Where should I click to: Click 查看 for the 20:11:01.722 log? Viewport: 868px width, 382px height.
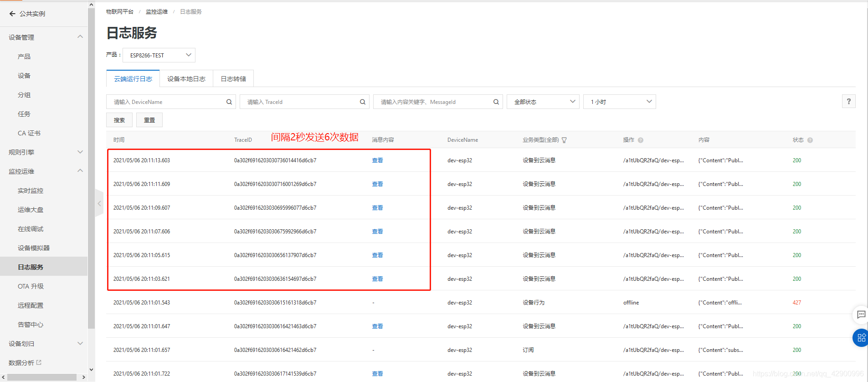pyautogui.click(x=377, y=374)
